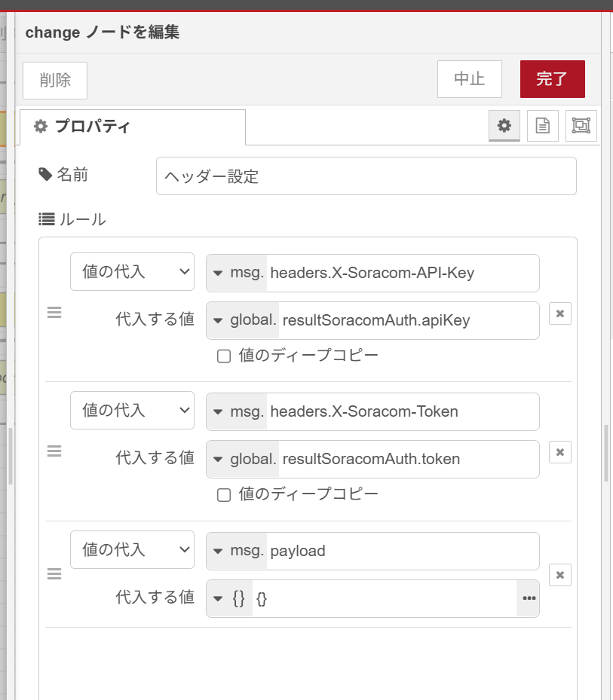Expand global type selector for resultSoracomAuth.token

(x=243, y=459)
